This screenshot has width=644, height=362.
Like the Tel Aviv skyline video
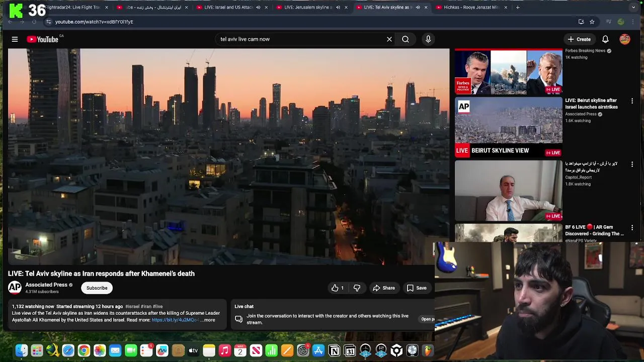pyautogui.click(x=338, y=288)
